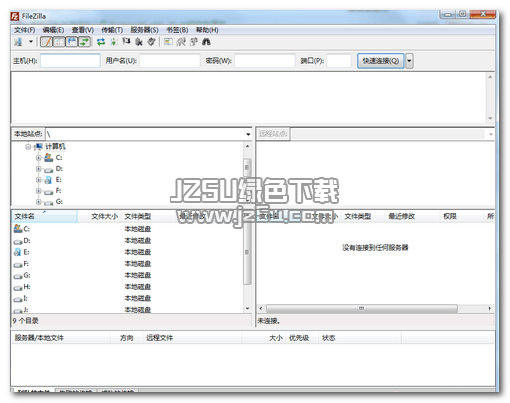Click the message log scrollbar down arrow

coord(490,118)
